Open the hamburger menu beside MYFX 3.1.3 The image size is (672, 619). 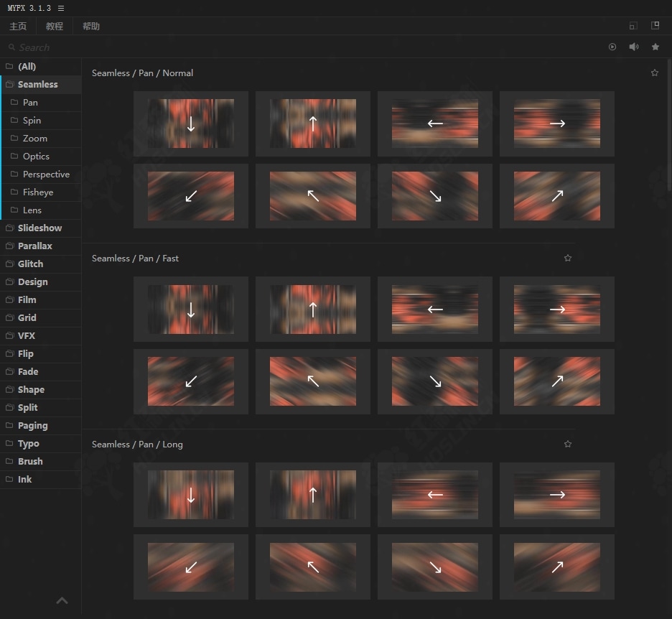tap(61, 8)
